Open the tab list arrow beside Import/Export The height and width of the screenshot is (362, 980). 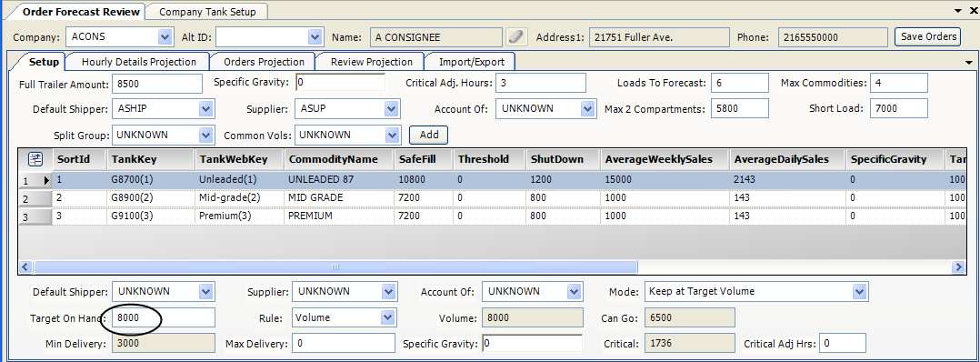click(x=969, y=63)
